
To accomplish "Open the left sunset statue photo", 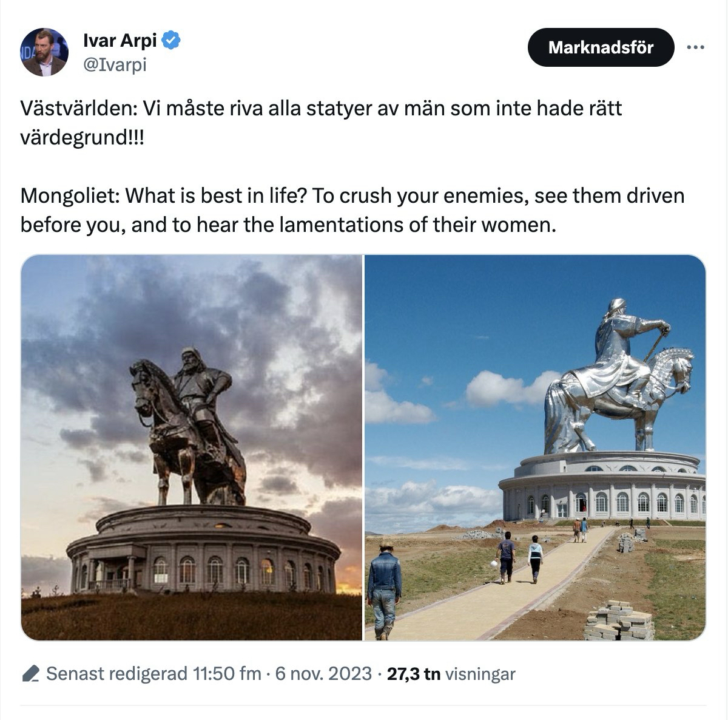I will pos(192,447).
